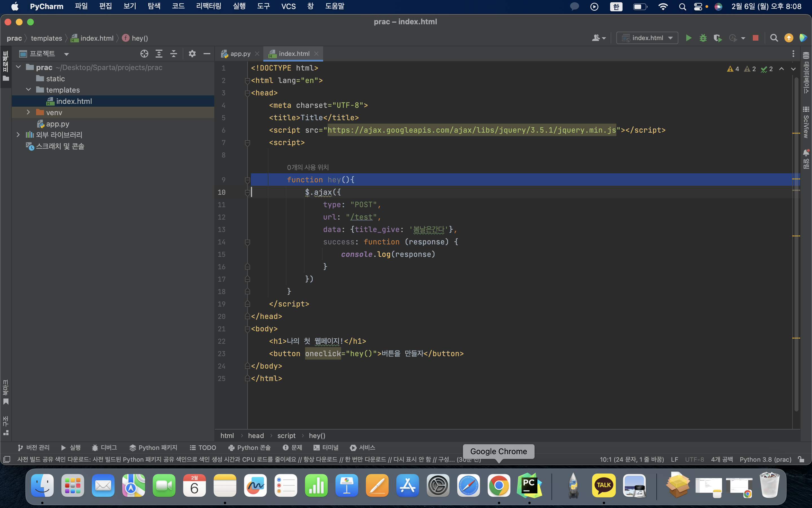Viewport: 812px width, 508px height.
Task: Open the 문제 tool window
Action: click(x=293, y=448)
